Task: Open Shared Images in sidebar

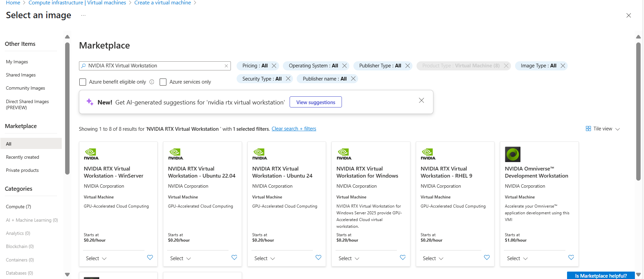Action: coord(21,75)
